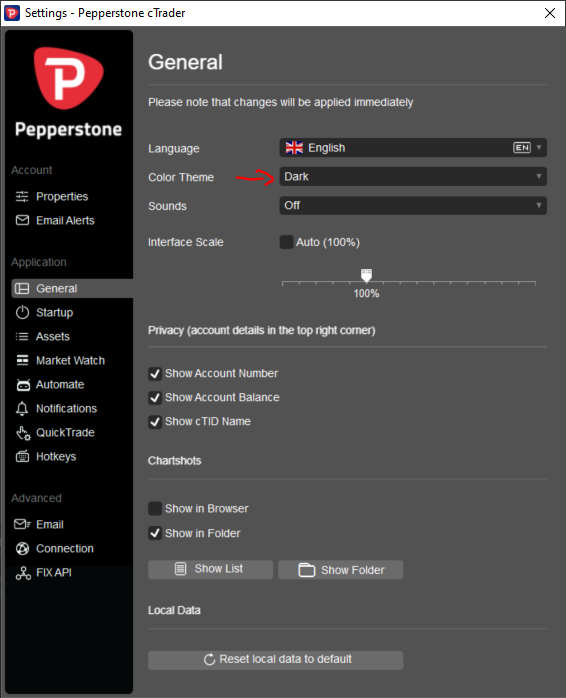The image size is (566, 698).
Task: Open Properties via its sliders icon
Action: coord(22,196)
